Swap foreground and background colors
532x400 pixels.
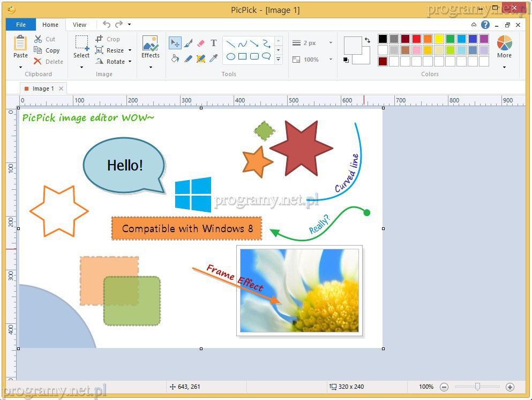(367, 40)
